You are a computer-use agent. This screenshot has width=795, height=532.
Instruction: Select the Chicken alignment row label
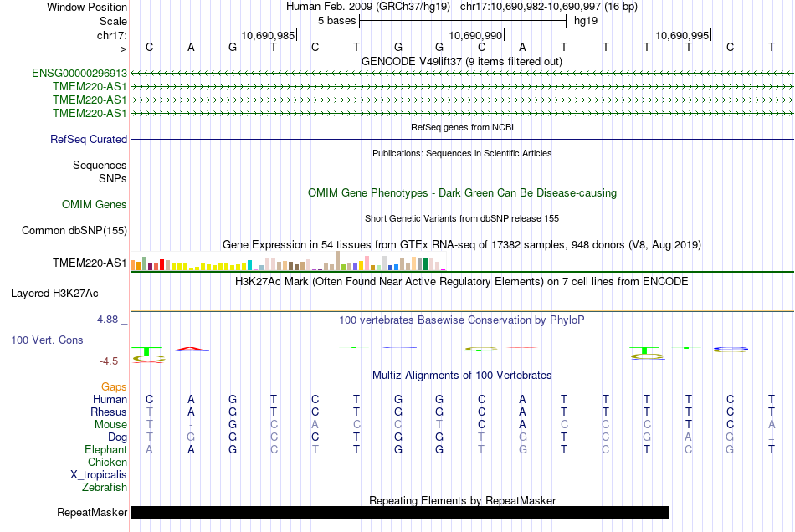click(107, 462)
